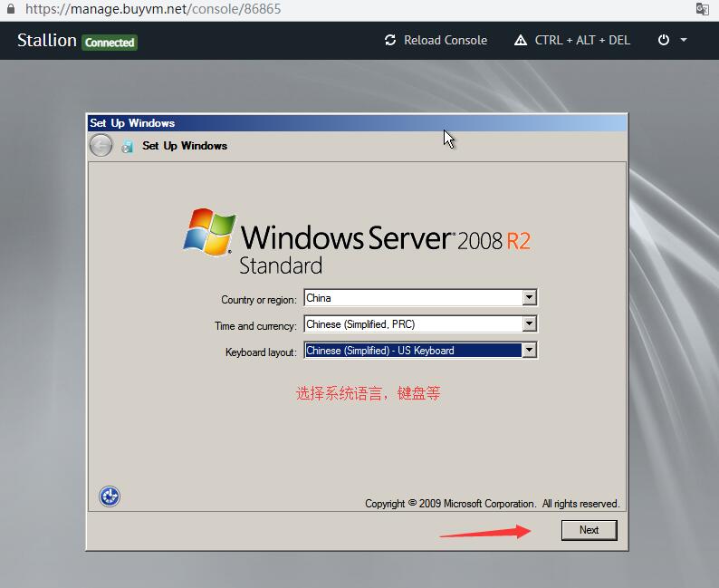
Task: Click the warning triangle icon
Action: (x=521, y=41)
